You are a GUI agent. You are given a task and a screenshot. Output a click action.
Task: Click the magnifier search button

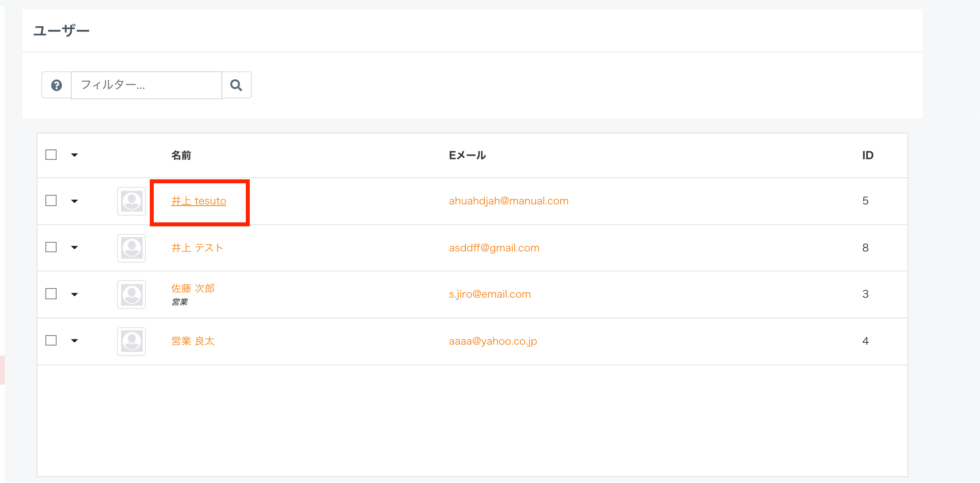coord(236,85)
